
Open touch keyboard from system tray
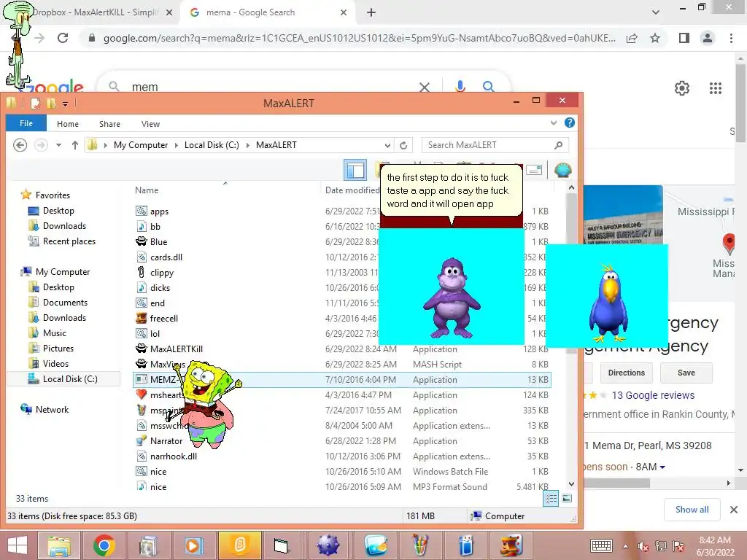click(601, 545)
